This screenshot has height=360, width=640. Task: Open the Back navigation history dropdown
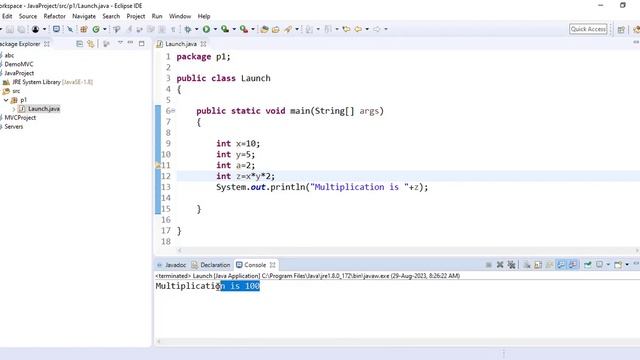point(367,29)
